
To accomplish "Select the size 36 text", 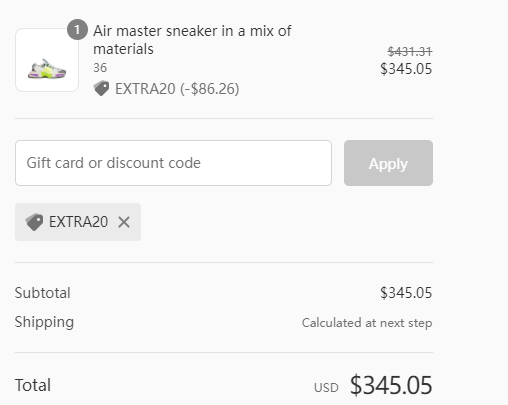I will pyautogui.click(x=100, y=68).
